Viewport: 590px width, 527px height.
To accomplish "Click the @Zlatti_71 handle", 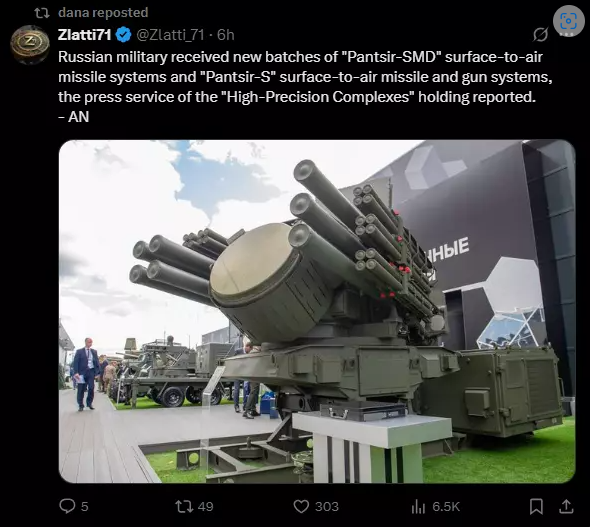I will (x=170, y=35).
